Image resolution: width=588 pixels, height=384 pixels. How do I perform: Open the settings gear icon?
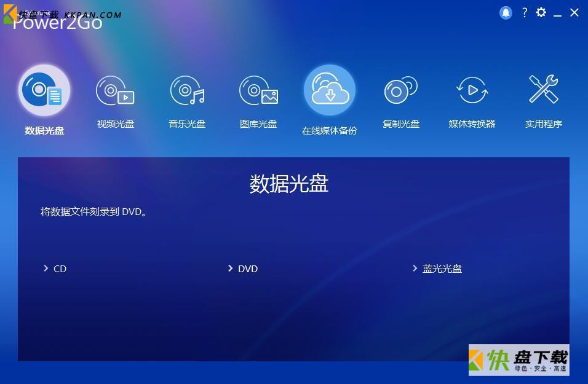[x=541, y=13]
